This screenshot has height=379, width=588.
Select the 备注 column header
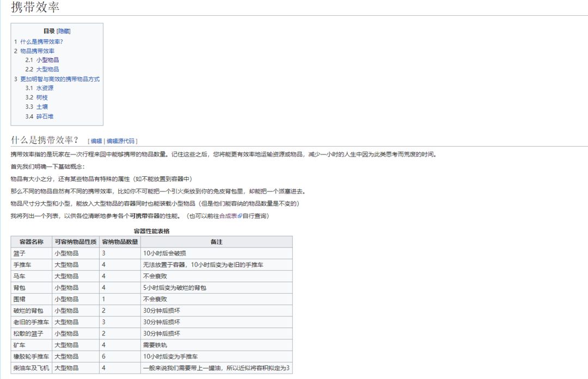(216, 242)
